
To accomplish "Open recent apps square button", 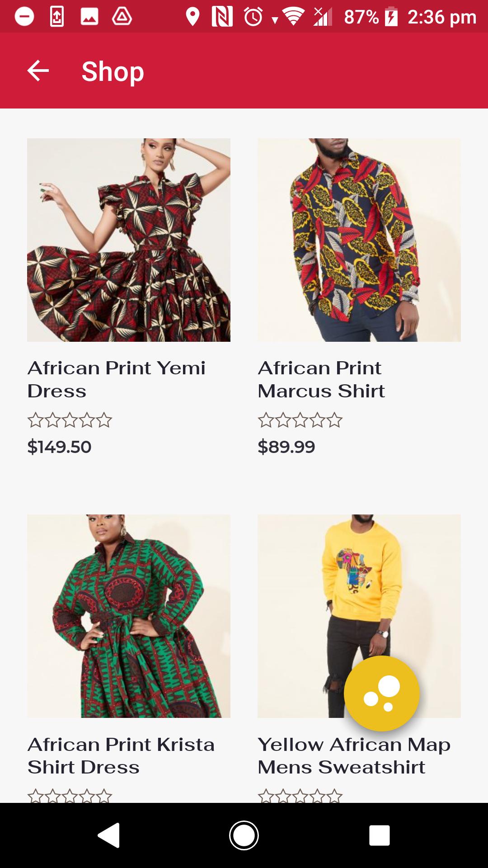I will click(x=380, y=835).
